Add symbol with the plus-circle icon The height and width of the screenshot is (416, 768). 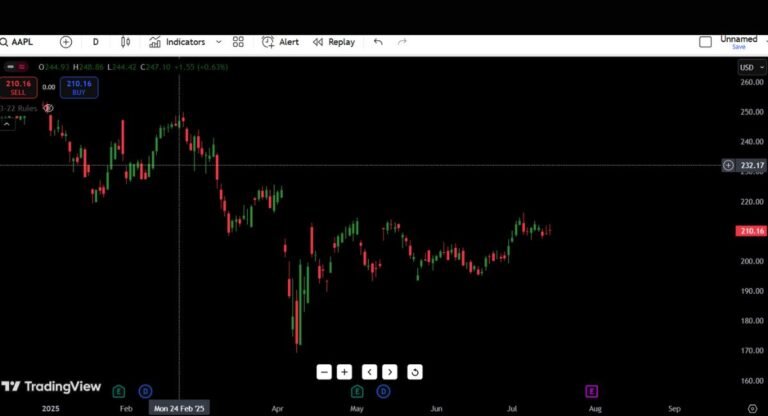point(66,42)
